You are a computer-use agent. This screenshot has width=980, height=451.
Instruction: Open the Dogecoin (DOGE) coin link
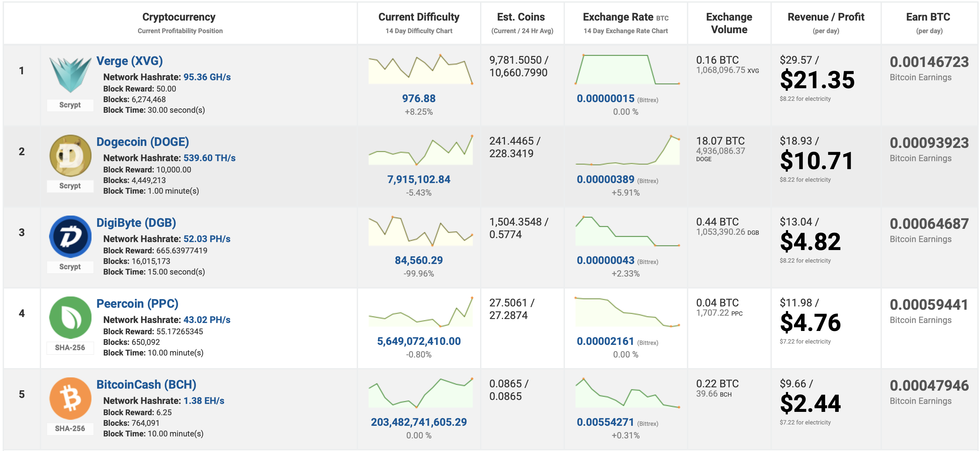click(x=142, y=142)
